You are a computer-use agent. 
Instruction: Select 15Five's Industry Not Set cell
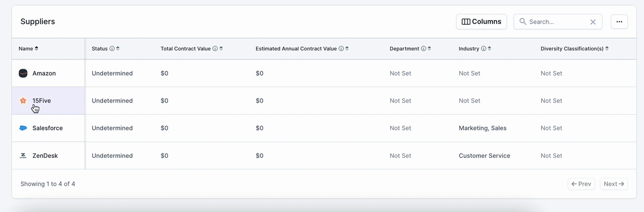pyautogui.click(x=470, y=101)
